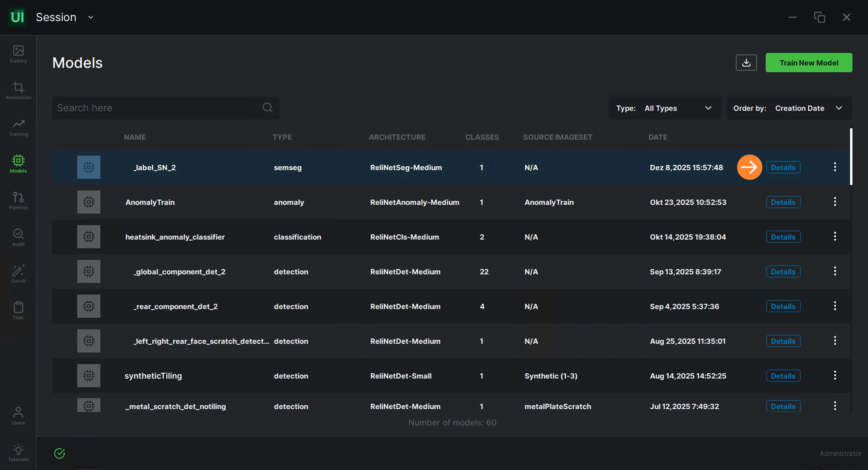Click the DATE column header
This screenshot has width=868, height=470.
[x=658, y=137]
